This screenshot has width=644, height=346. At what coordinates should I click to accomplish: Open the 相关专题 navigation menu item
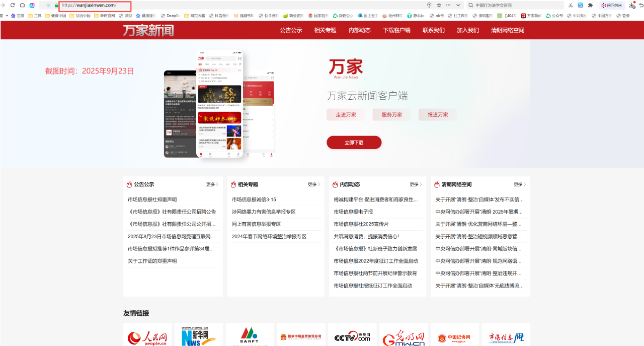tap(325, 30)
